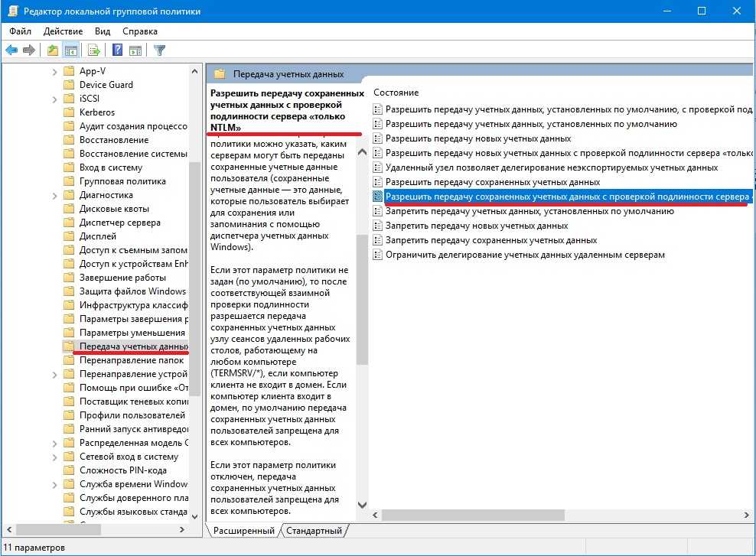Click the Forward arrow in the toolbar
Screen dimensions: 756x556
point(29,50)
